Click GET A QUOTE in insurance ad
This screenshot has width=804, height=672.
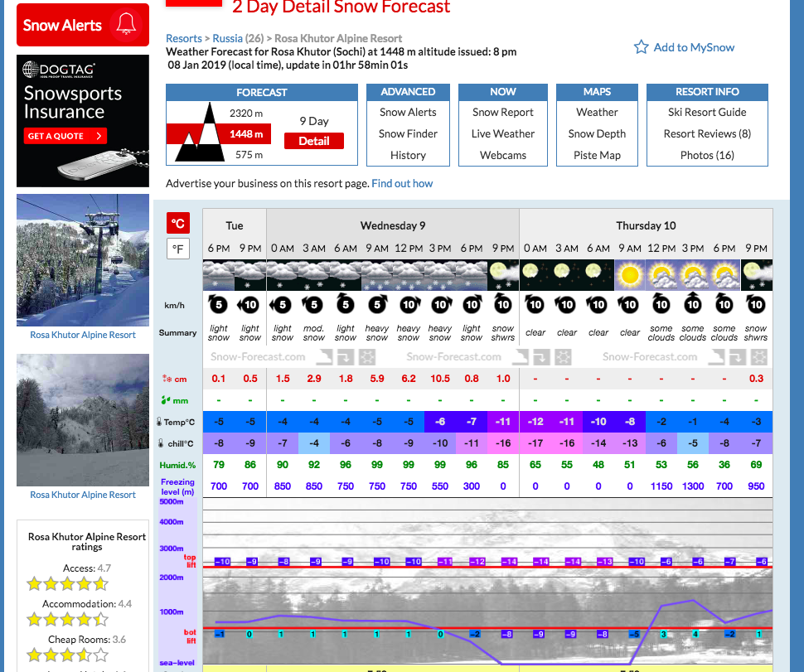pos(65,136)
